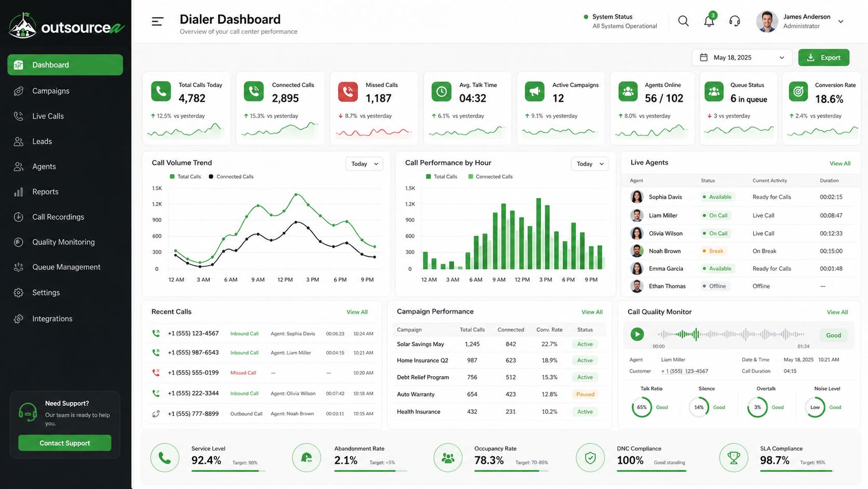The height and width of the screenshot is (489, 868).
Task: Click the Occupancy Rate people circle icon
Action: (x=448, y=458)
